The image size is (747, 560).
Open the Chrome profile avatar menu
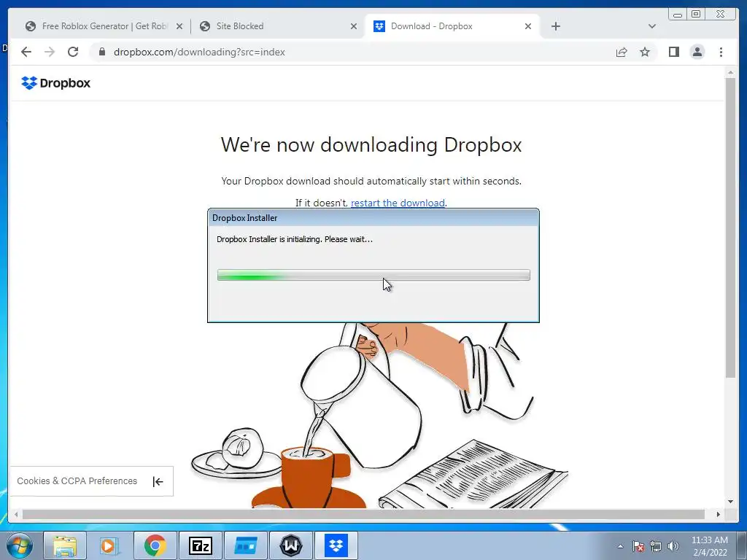(697, 52)
